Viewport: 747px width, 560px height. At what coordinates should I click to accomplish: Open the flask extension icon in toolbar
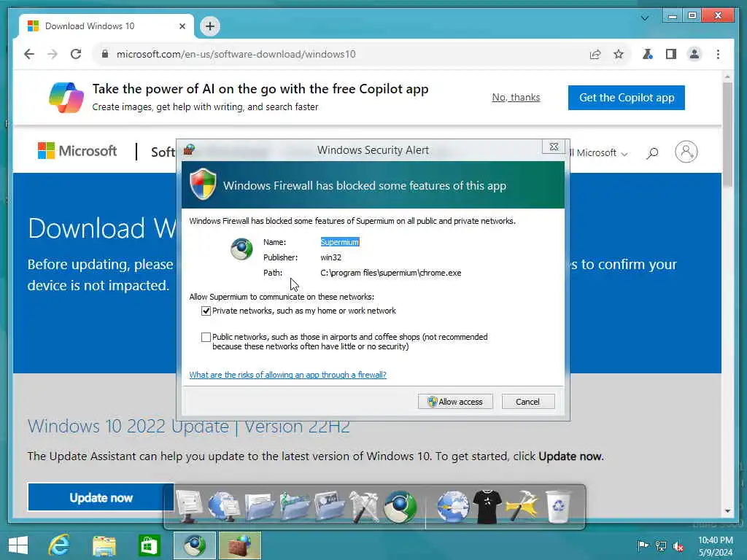[648, 54]
